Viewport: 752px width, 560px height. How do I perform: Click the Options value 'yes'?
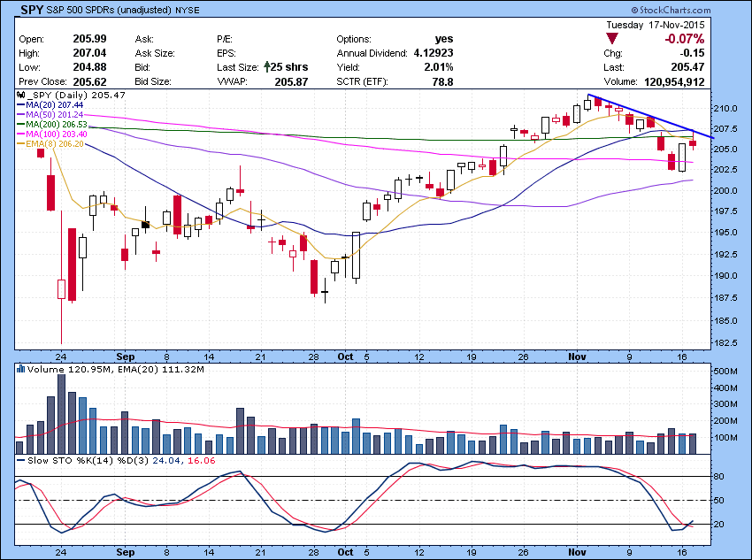[443, 39]
